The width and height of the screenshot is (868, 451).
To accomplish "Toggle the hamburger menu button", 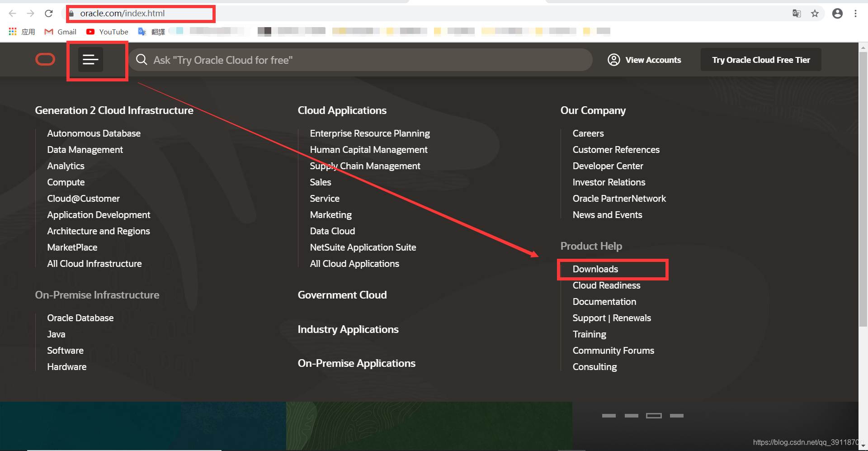I will (90, 59).
